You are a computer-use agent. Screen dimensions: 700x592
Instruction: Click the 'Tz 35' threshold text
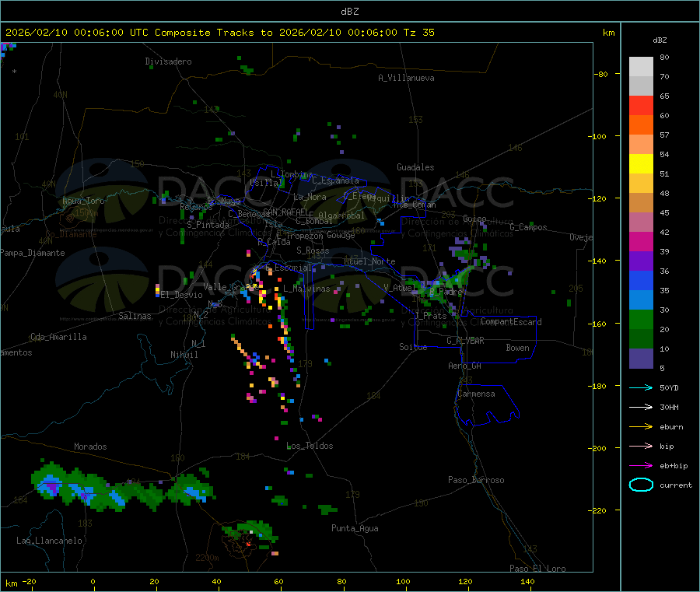418,33
